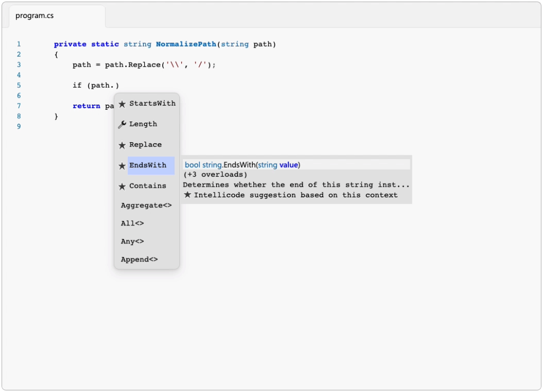This screenshot has height=392, width=543.
Task: Select line number 5 in the gutter
Action: [x=19, y=85]
